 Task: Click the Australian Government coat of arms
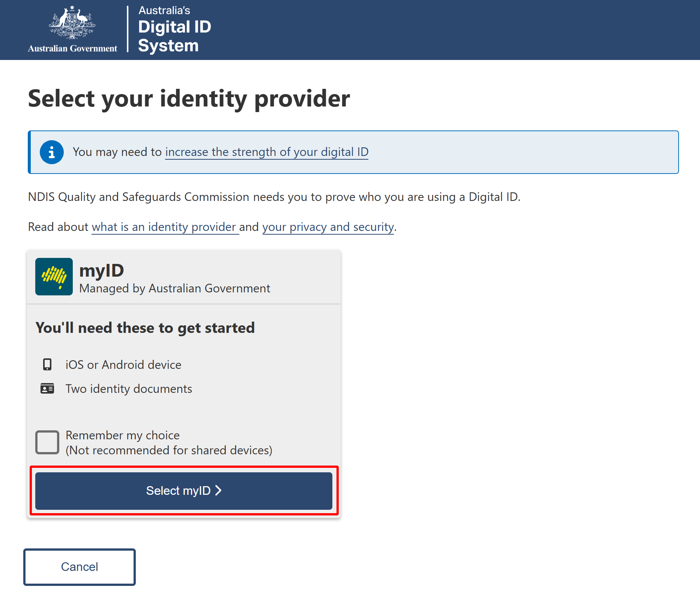tap(72, 22)
